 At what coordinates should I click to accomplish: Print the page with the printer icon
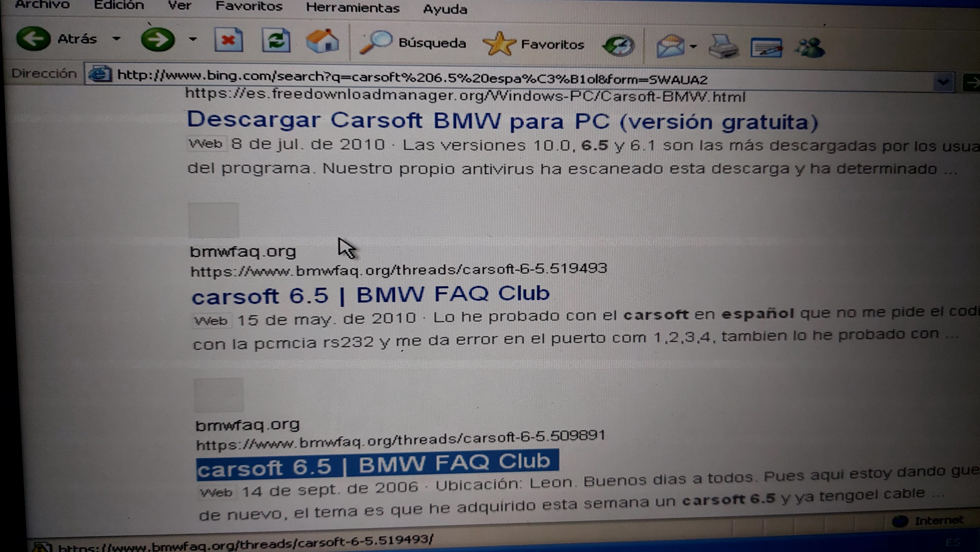click(724, 47)
